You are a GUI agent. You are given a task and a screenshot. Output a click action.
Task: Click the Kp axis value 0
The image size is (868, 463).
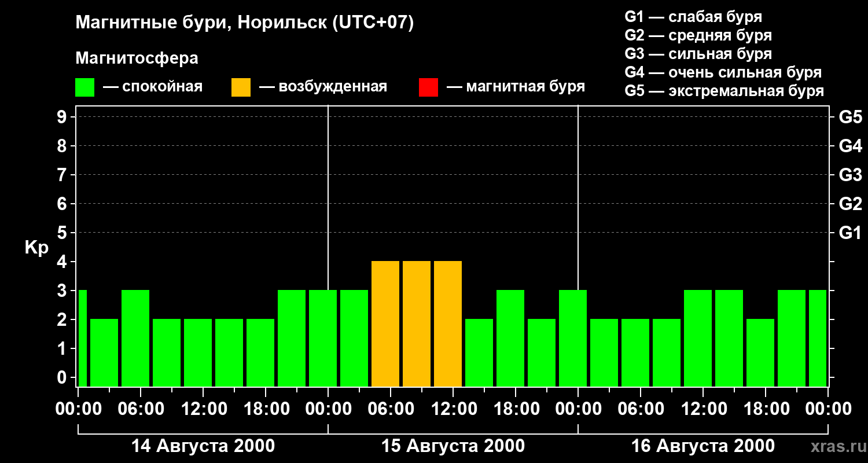[x=63, y=377]
